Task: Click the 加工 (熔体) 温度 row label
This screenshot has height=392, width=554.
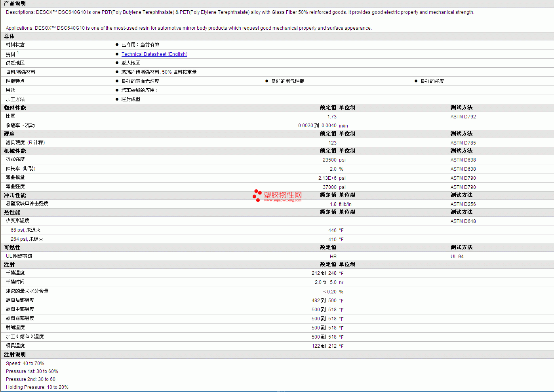Action: point(25,337)
